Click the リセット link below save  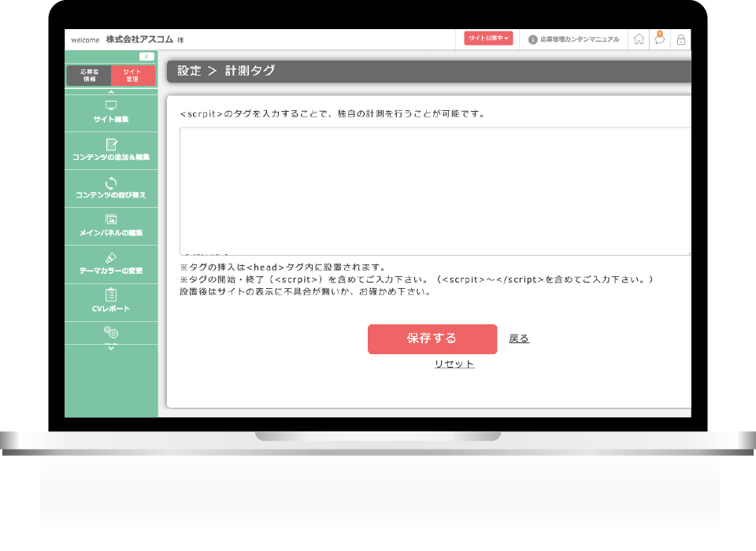click(x=454, y=364)
